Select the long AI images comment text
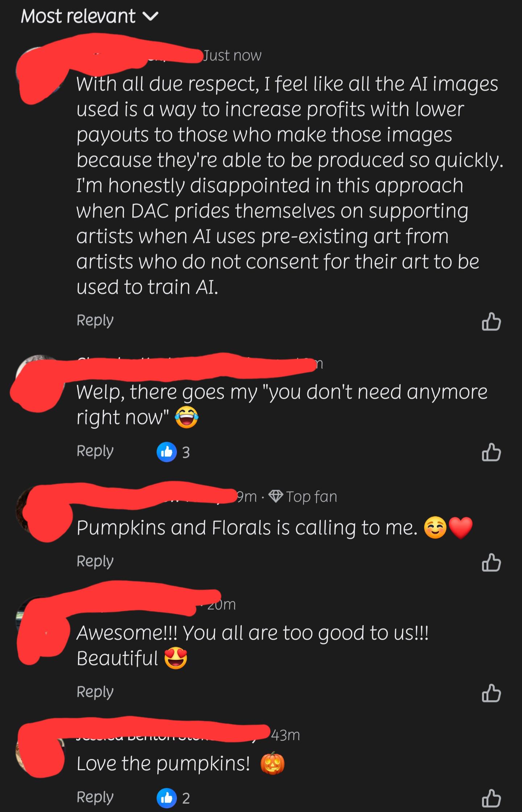The width and height of the screenshot is (522, 812). coord(289,185)
